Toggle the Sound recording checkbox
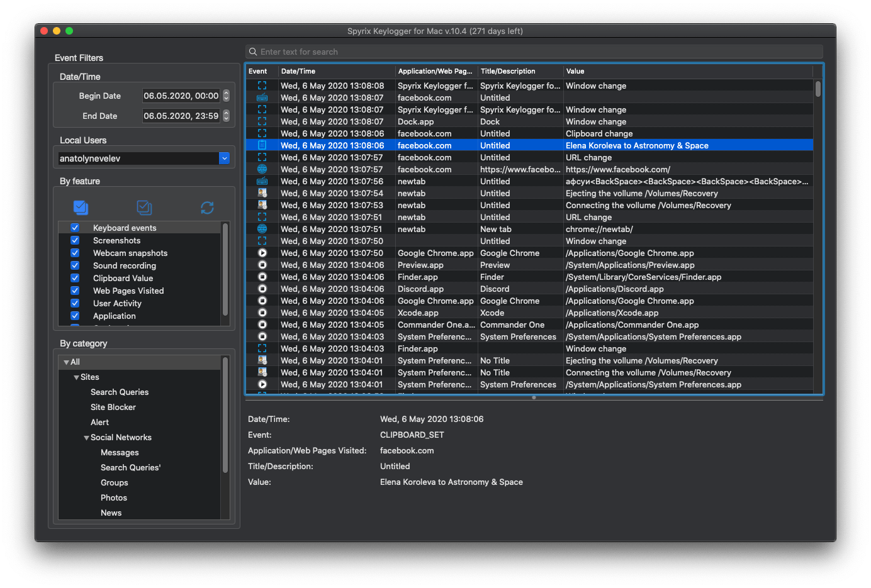871x588 pixels. pyautogui.click(x=75, y=265)
